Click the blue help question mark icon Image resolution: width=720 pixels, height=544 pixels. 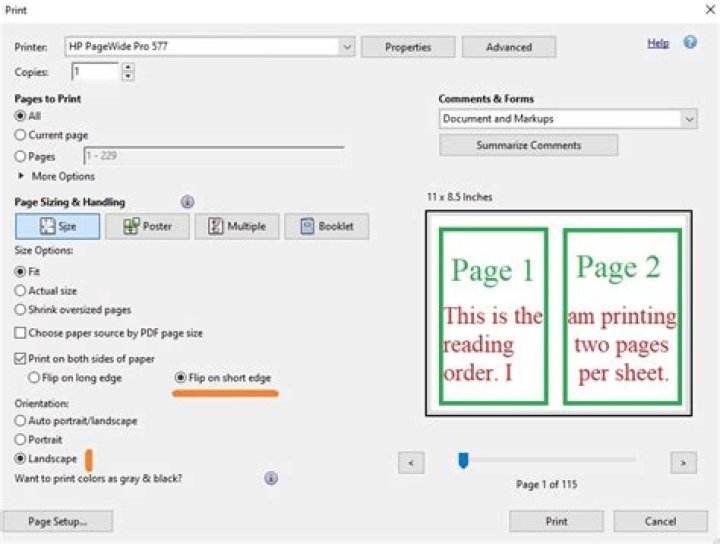coord(690,42)
